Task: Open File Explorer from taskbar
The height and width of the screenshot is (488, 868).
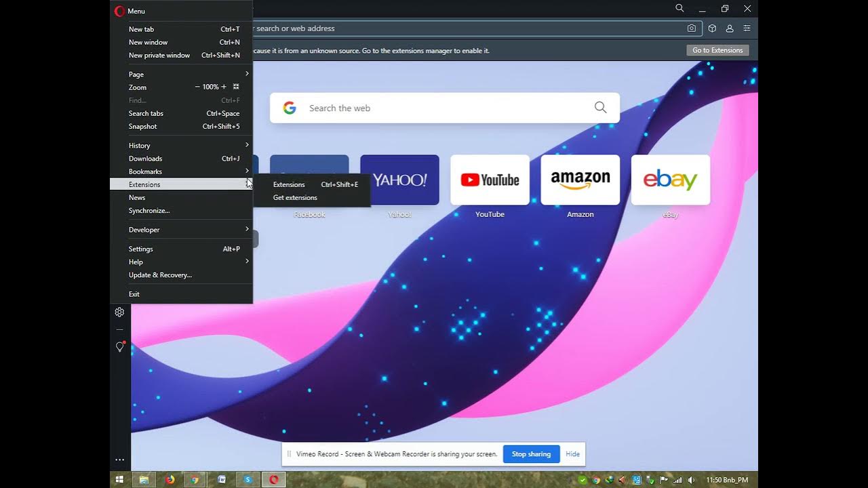Action: coord(144,480)
